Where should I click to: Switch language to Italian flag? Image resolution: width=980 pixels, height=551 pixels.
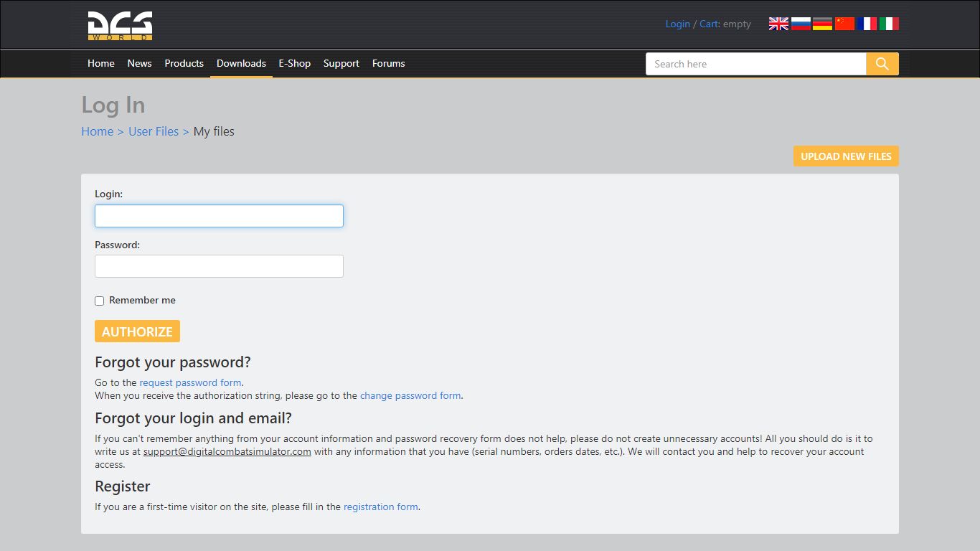[889, 24]
